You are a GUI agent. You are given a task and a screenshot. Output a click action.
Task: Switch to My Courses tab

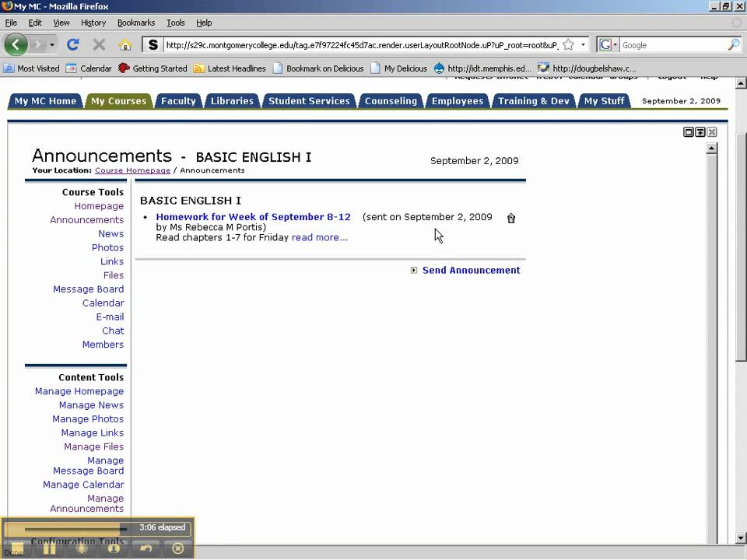pos(118,101)
